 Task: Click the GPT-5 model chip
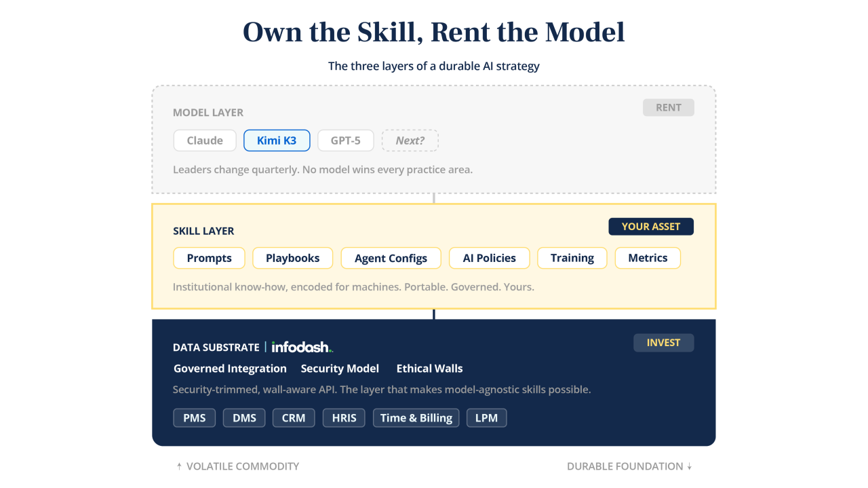coord(346,140)
